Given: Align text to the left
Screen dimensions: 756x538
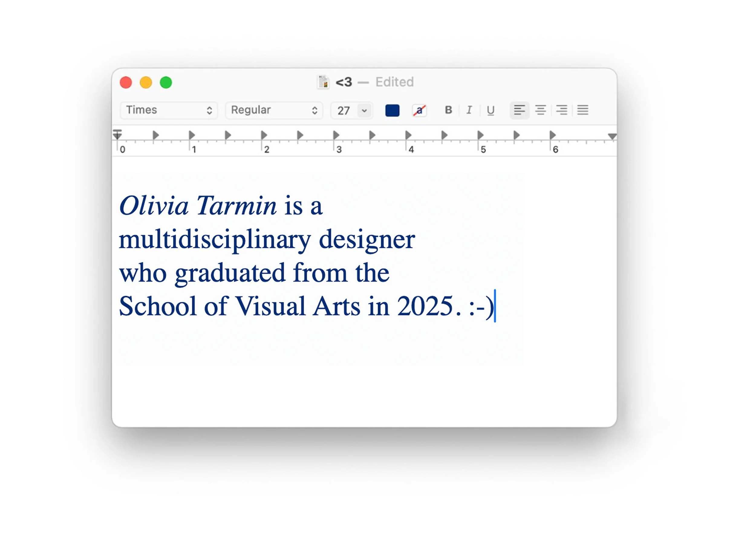Looking at the screenshot, I should (519, 110).
